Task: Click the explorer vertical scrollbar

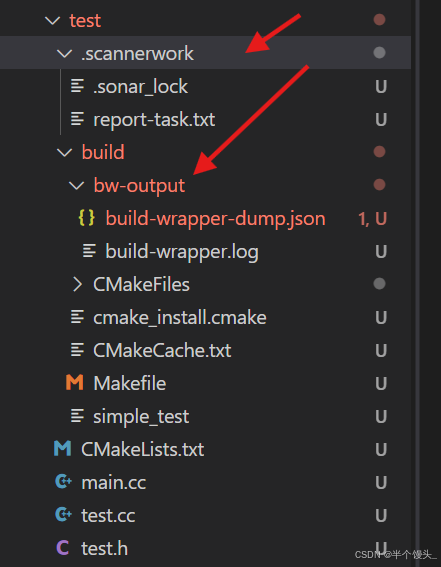Action: tap(418, 284)
